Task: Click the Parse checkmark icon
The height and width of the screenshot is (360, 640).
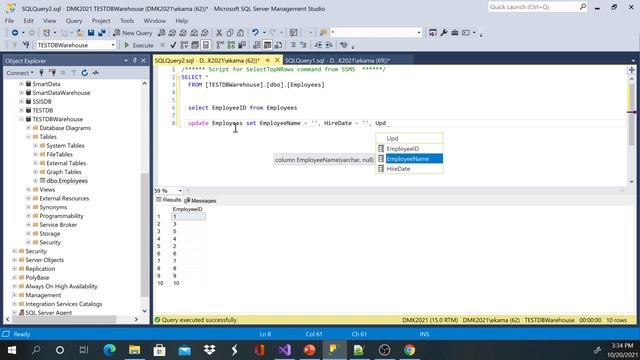Action: tap(173, 45)
